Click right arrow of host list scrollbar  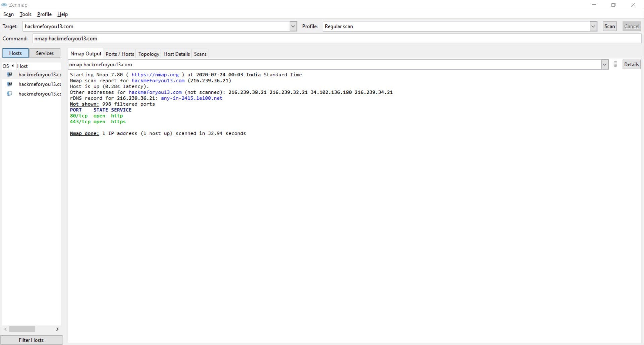click(x=57, y=329)
